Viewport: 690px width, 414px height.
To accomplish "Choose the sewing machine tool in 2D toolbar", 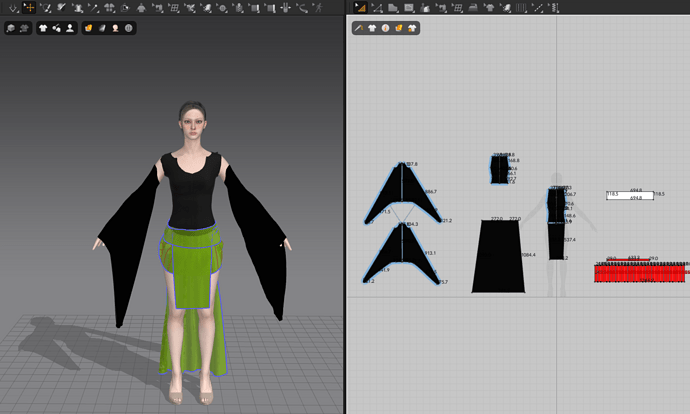I will coord(441,7).
